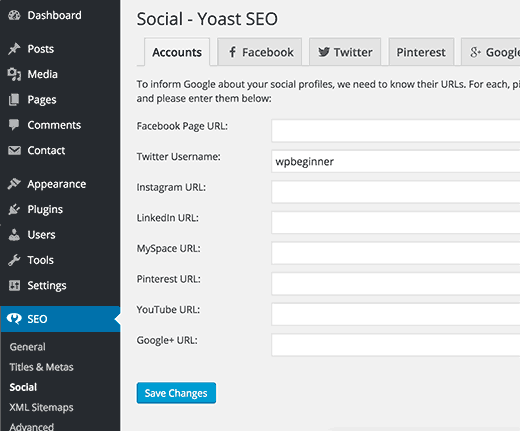The width and height of the screenshot is (520, 431).
Task: Click the Pages icon in sidebar
Action: [x=14, y=100]
